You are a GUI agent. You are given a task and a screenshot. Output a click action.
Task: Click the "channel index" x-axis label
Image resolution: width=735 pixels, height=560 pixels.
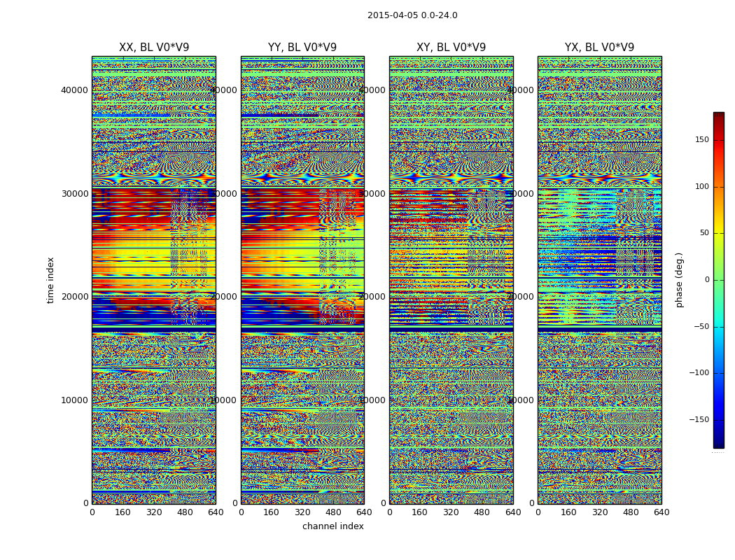pos(332,526)
